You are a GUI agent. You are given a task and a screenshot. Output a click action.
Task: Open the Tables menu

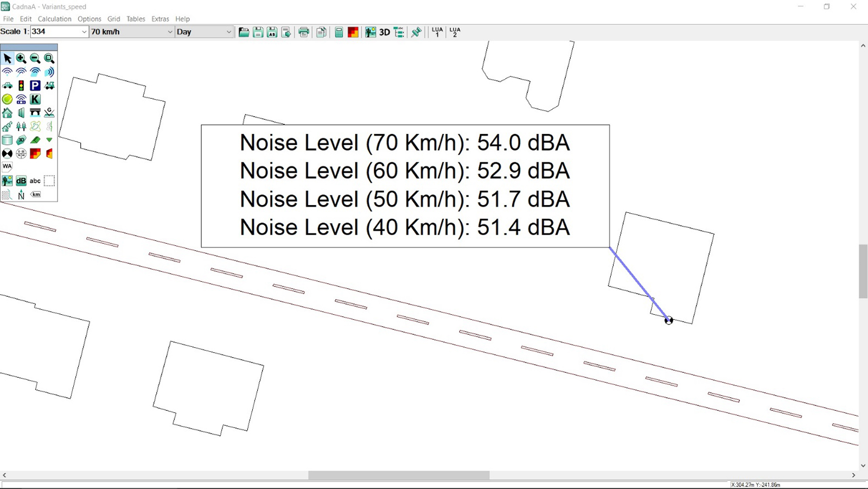[136, 19]
